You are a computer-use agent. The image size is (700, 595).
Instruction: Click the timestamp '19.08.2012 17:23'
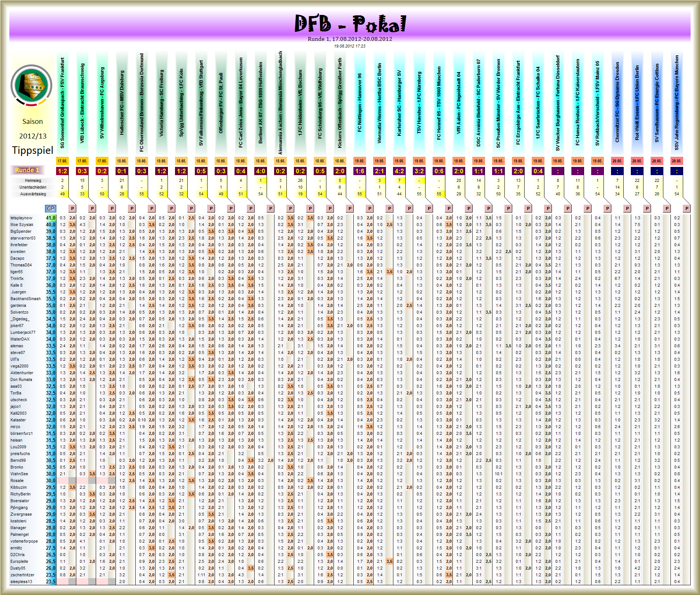coord(350,46)
